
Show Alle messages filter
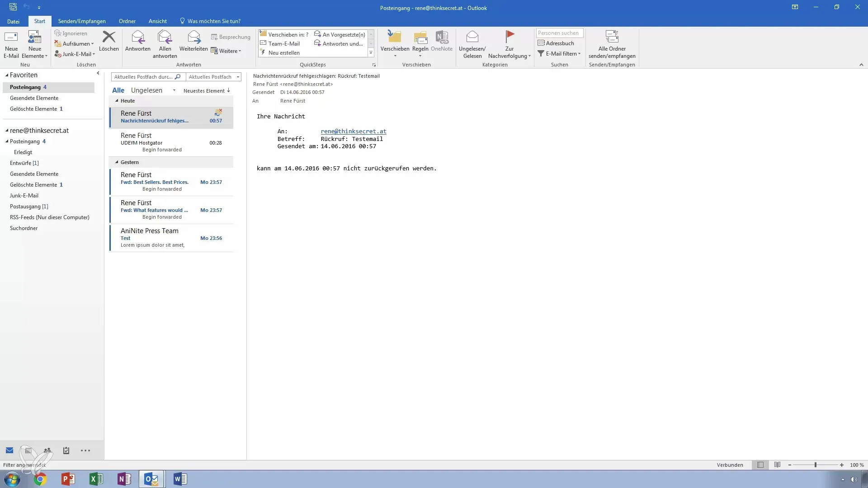118,90
